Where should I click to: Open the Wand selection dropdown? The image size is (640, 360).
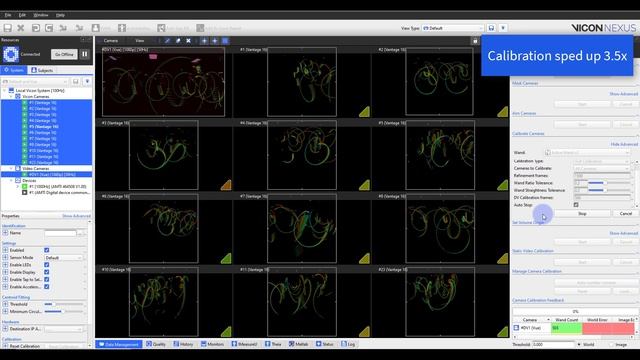pos(588,152)
